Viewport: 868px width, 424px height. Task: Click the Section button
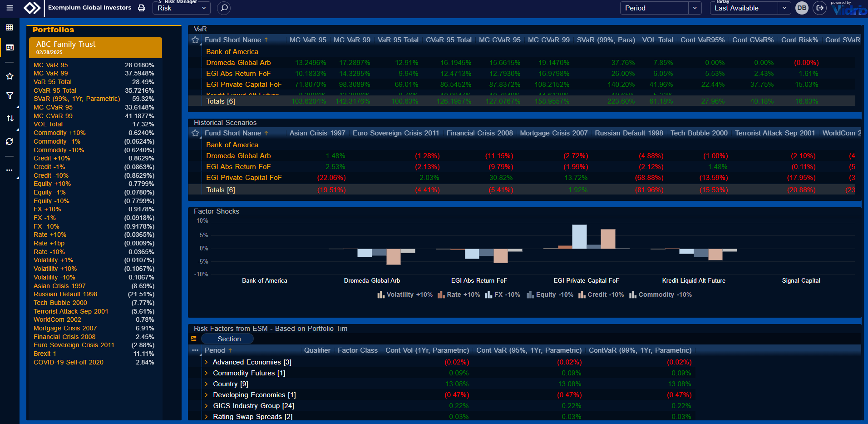pyautogui.click(x=227, y=339)
